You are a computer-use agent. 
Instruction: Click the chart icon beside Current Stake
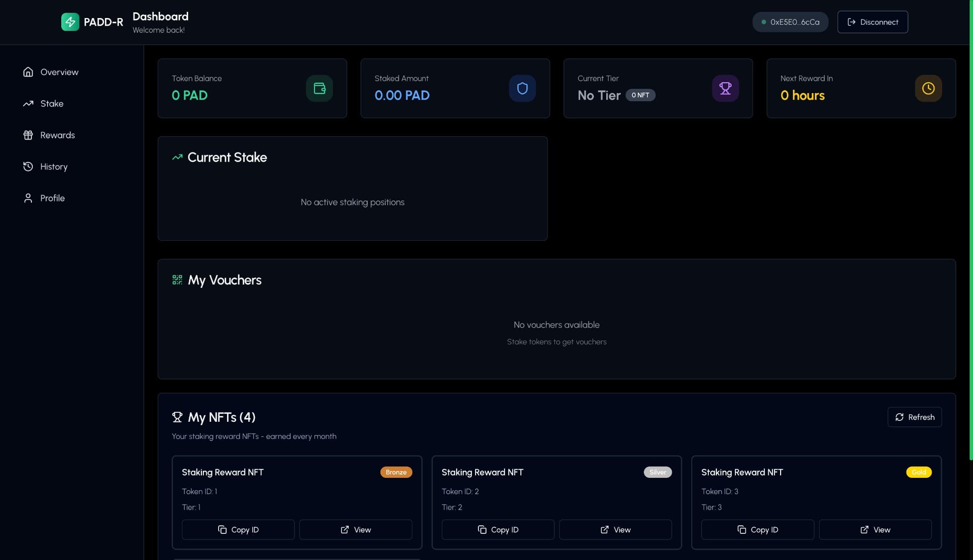tap(177, 157)
